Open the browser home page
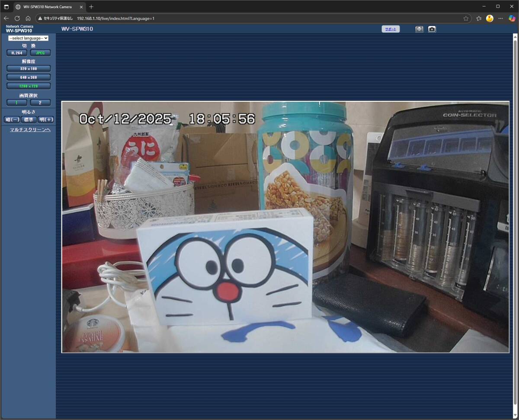Image resolution: width=519 pixels, height=420 pixels. [28, 18]
